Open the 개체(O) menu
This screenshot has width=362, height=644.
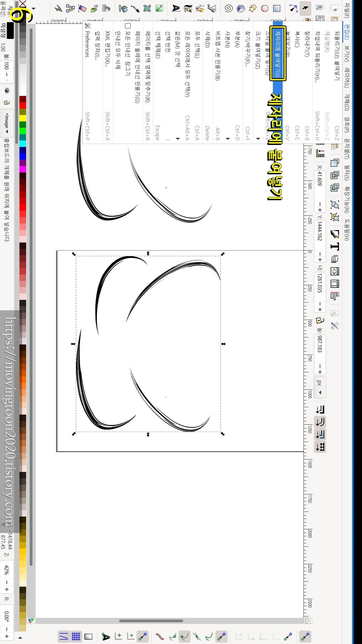347,102
